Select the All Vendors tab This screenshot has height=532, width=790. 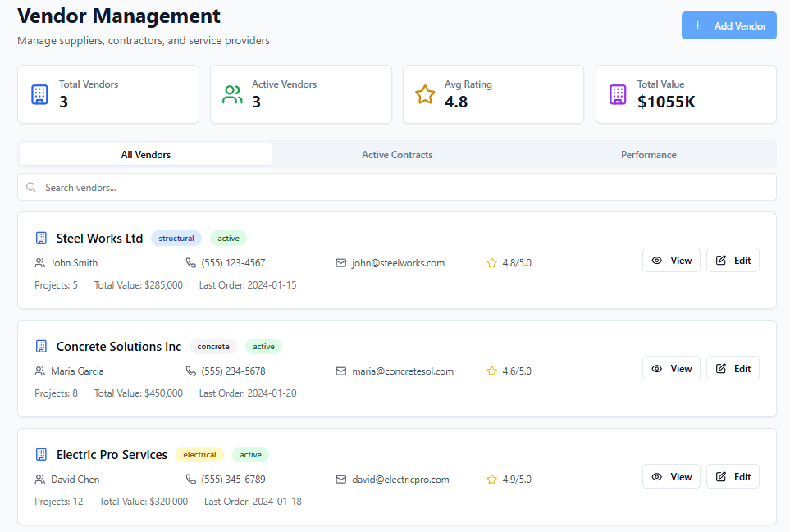point(145,154)
